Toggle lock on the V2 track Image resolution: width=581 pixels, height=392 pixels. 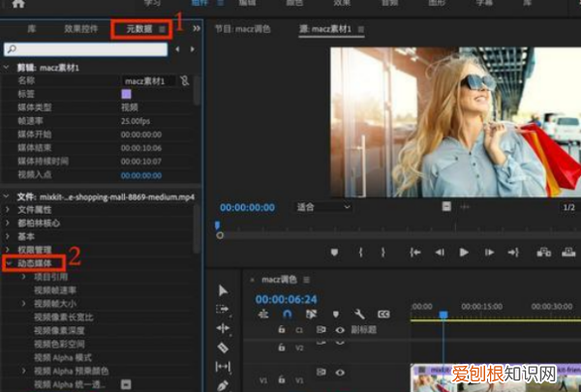tap(282, 347)
